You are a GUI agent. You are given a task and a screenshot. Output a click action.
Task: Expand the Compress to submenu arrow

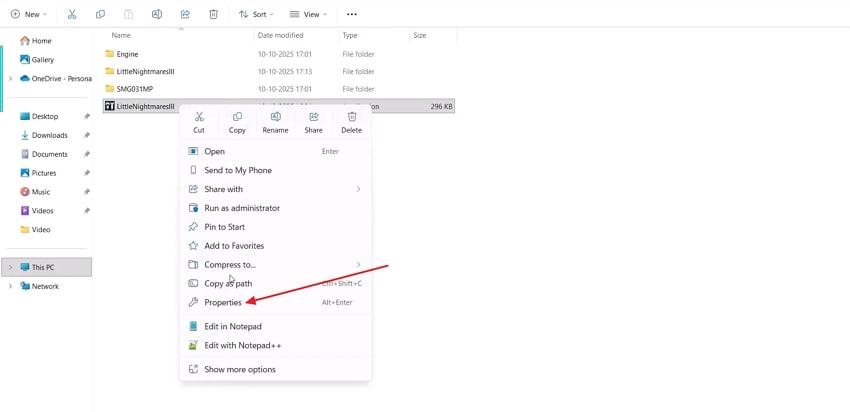tap(358, 265)
